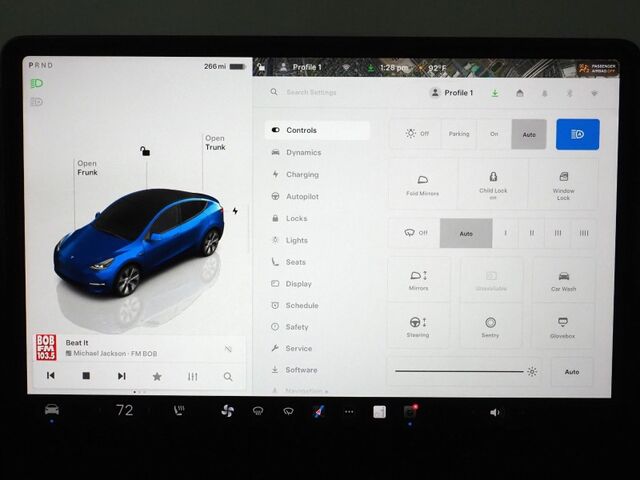
Task: Open climate fan controls
Action: (227, 411)
